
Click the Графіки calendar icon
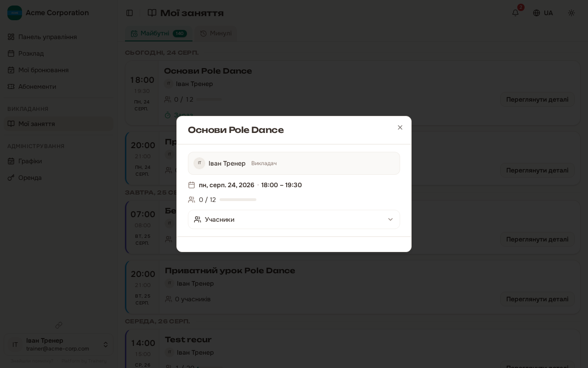11,161
